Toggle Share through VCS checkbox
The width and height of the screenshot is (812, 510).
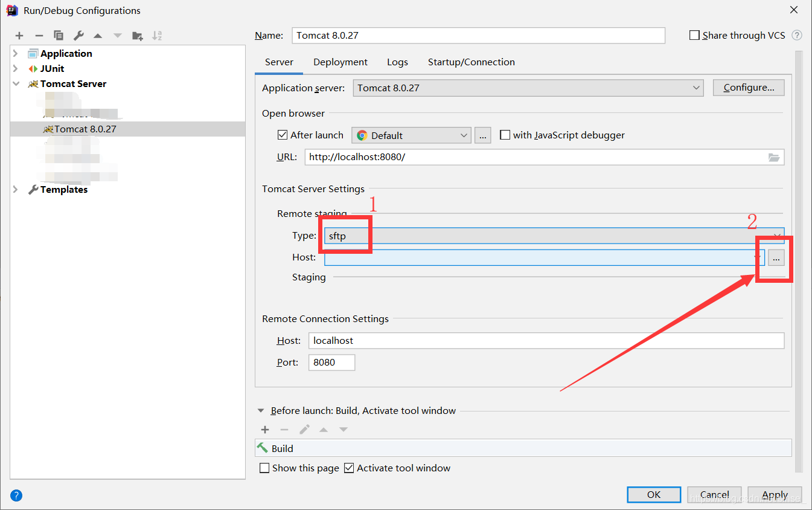(x=694, y=35)
